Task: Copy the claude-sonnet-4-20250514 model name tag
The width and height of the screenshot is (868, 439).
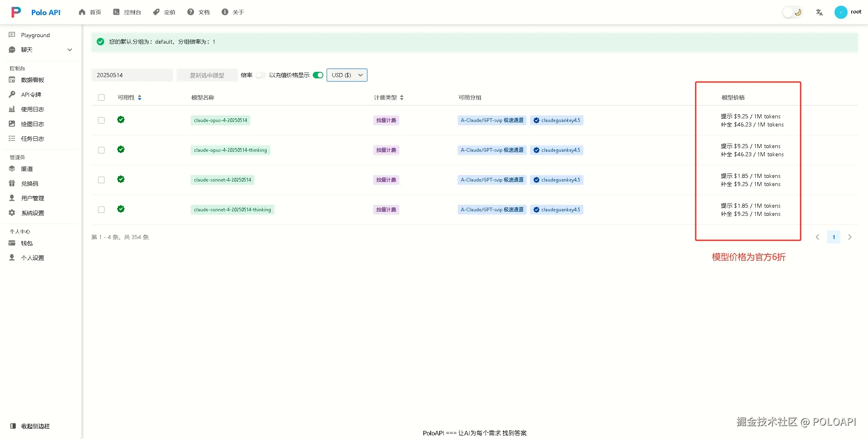Action: (223, 180)
